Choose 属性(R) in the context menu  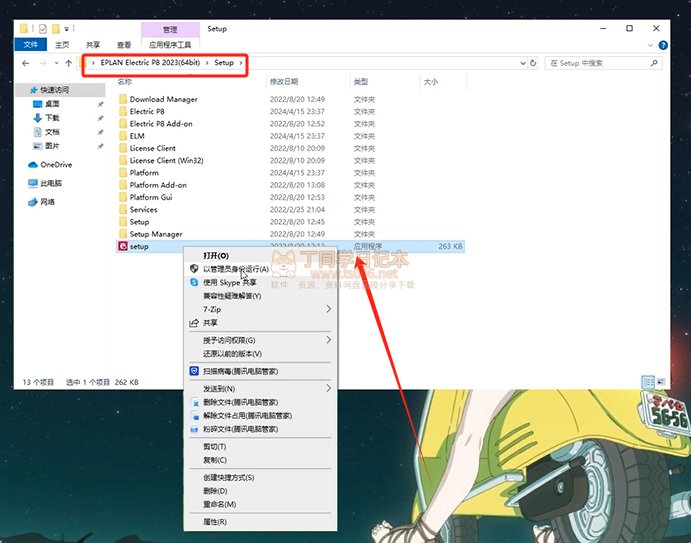(260, 521)
